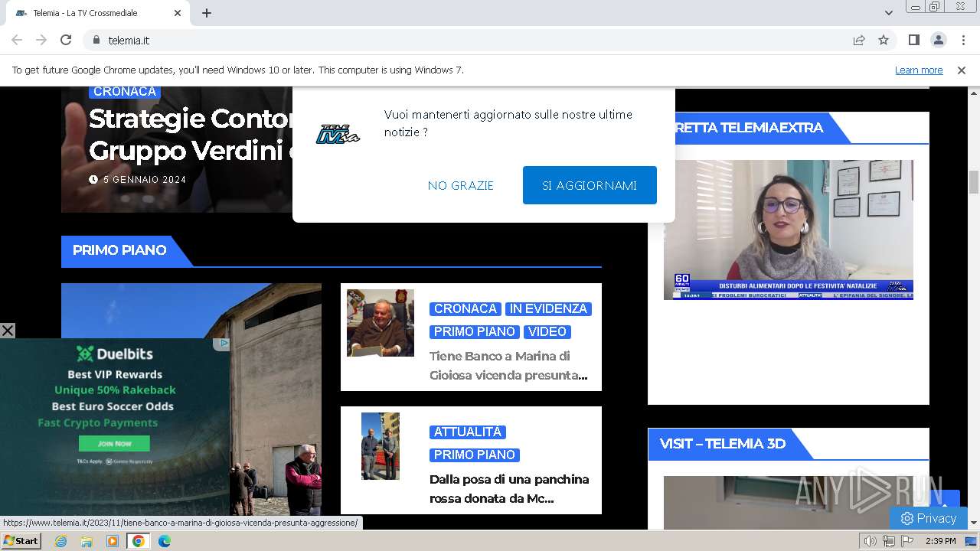980x551 pixels.
Task: Share this page icon
Action: point(859,40)
